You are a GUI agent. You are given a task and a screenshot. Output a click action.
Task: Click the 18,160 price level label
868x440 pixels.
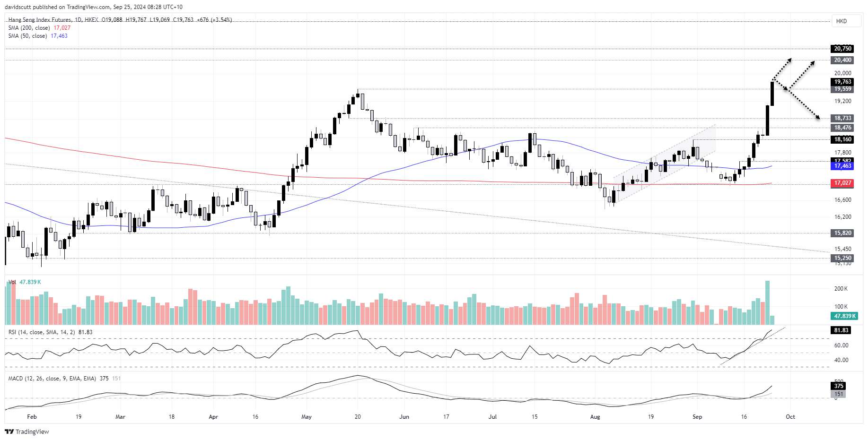(x=842, y=139)
